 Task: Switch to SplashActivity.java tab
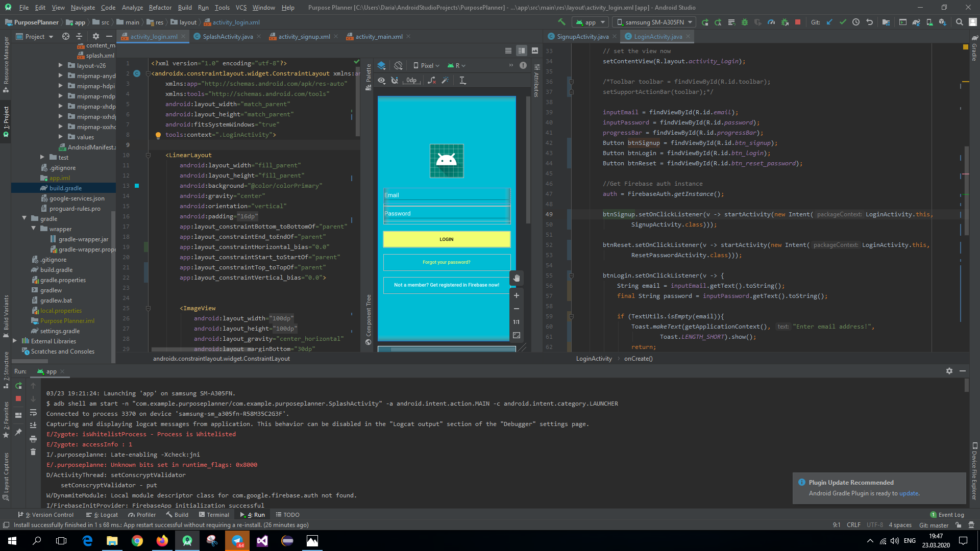click(x=227, y=36)
